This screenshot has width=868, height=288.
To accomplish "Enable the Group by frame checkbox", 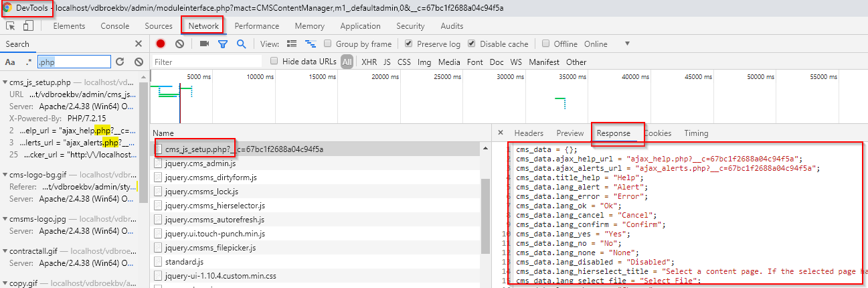I will point(328,44).
